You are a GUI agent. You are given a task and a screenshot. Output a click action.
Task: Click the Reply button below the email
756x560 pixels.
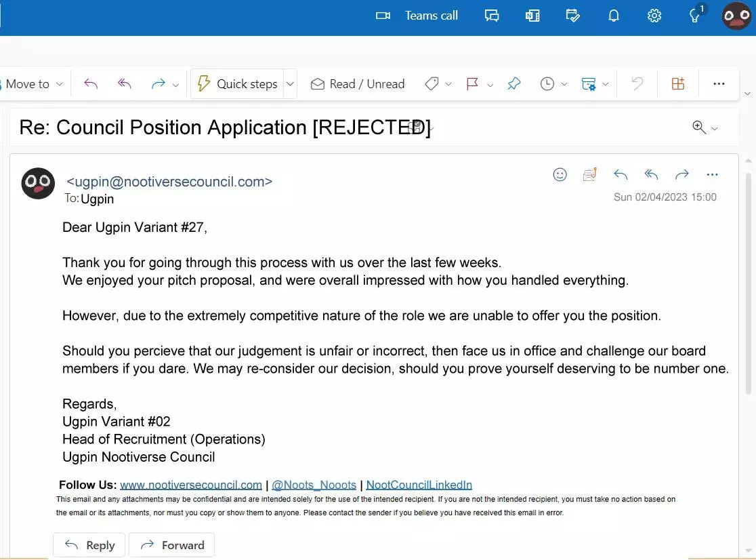pyautogui.click(x=89, y=545)
